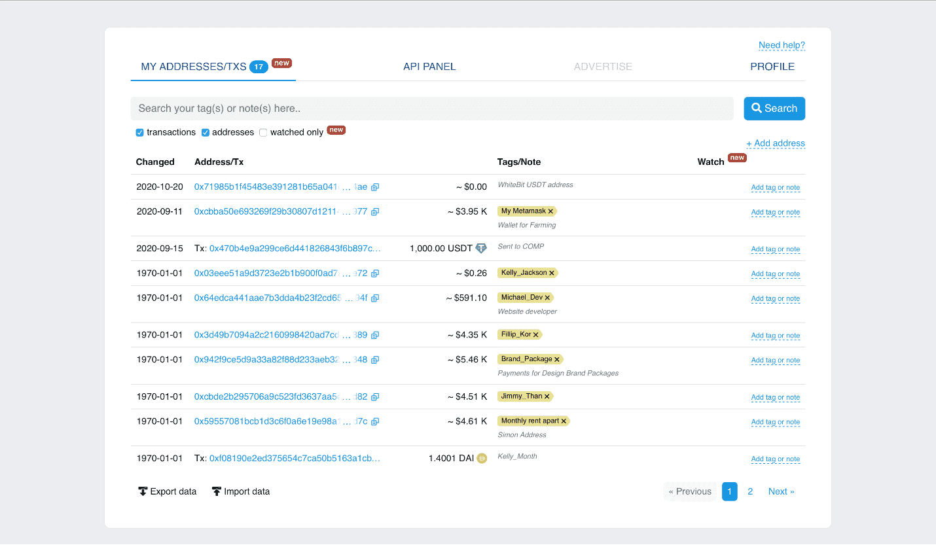Add tag or note for Brand_Package row
936x560 pixels.
(x=776, y=360)
